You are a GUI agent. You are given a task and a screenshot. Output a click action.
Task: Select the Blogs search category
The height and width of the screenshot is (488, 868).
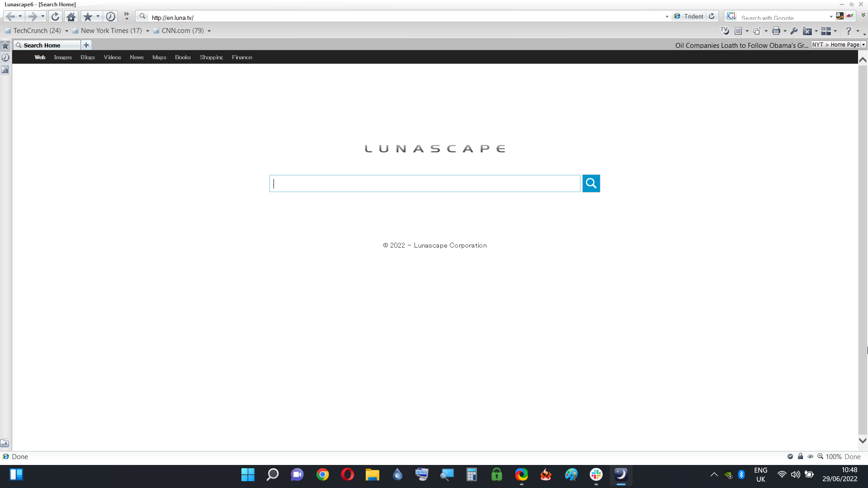click(88, 57)
